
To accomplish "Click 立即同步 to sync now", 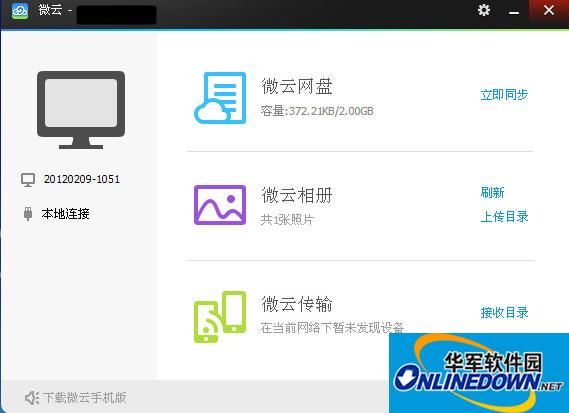I will click(x=504, y=95).
